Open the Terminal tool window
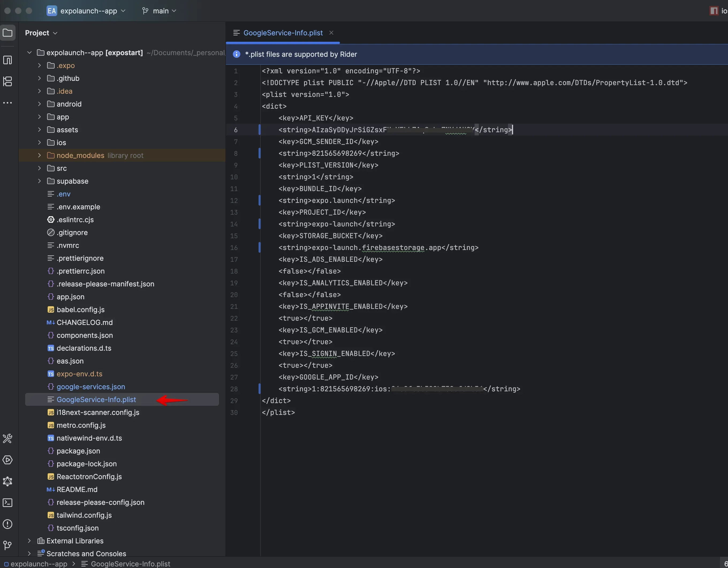The width and height of the screenshot is (728, 568). (8, 503)
